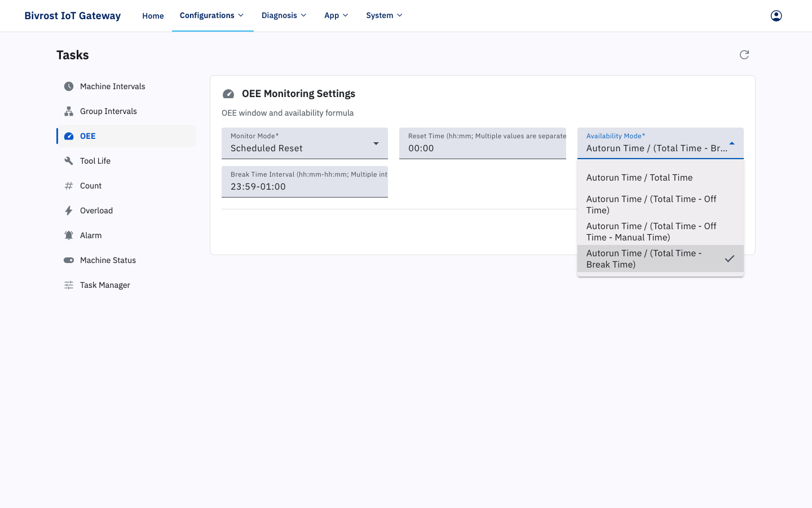Open the Alarm section
The width and height of the screenshot is (812, 508).
126,235
